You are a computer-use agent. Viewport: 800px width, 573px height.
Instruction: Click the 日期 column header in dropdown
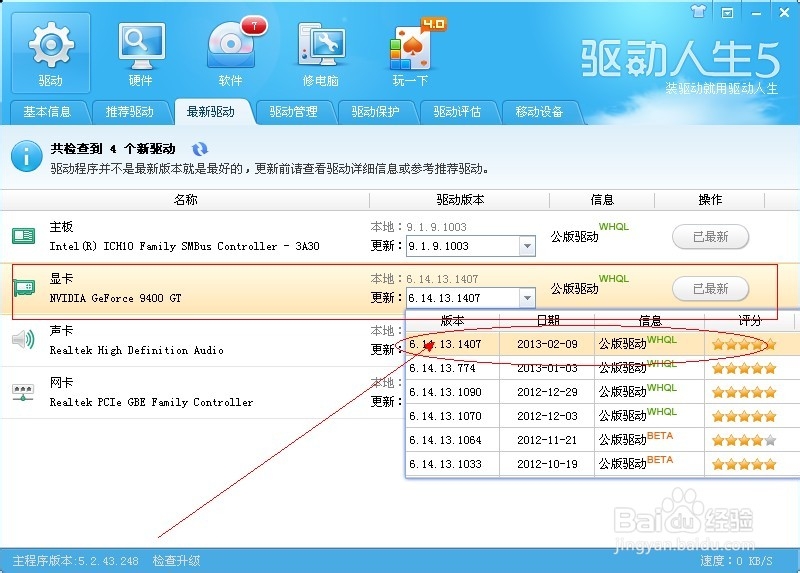pos(547,320)
